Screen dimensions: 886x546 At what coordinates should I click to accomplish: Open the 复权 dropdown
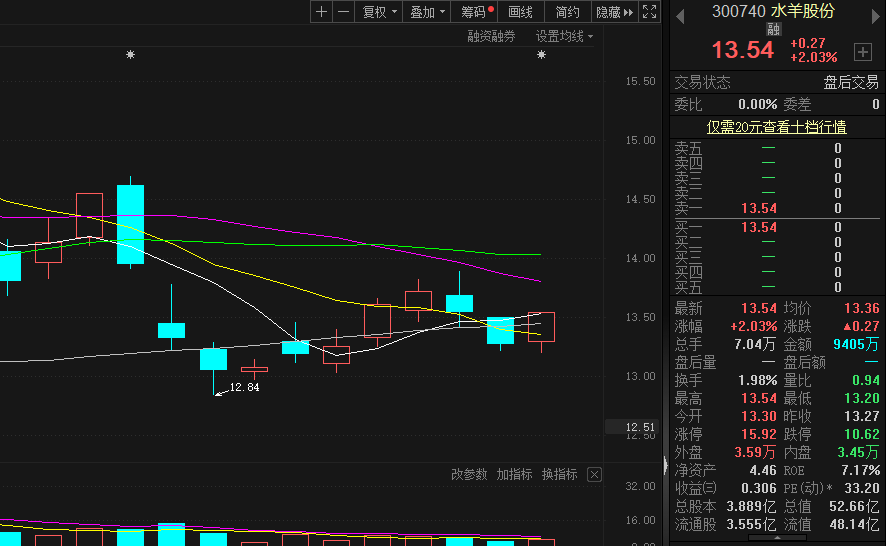380,12
